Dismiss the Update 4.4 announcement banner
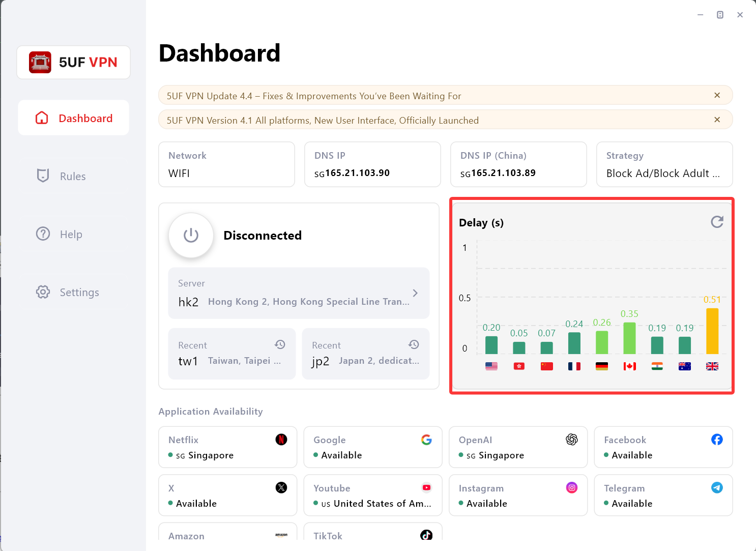The width and height of the screenshot is (756, 551). pyautogui.click(x=717, y=95)
